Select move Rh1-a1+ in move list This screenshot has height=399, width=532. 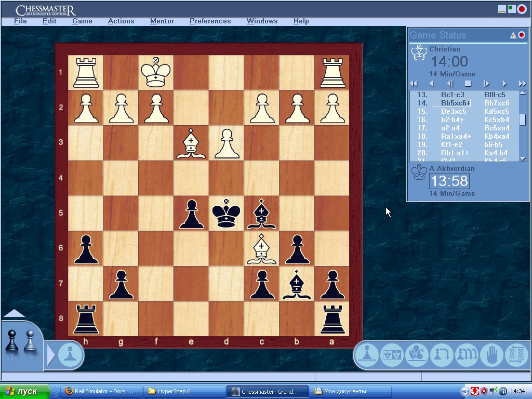tap(455, 153)
